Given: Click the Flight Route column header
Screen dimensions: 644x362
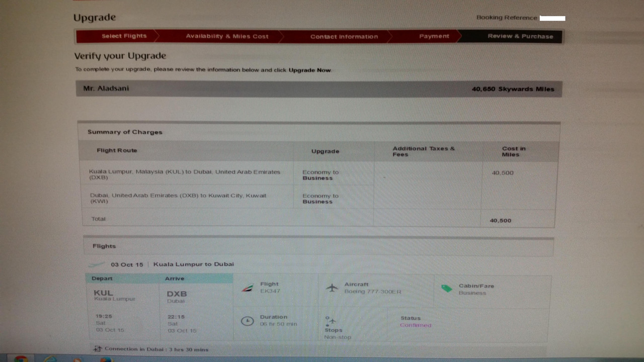Looking at the screenshot, I should (x=117, y=150).
